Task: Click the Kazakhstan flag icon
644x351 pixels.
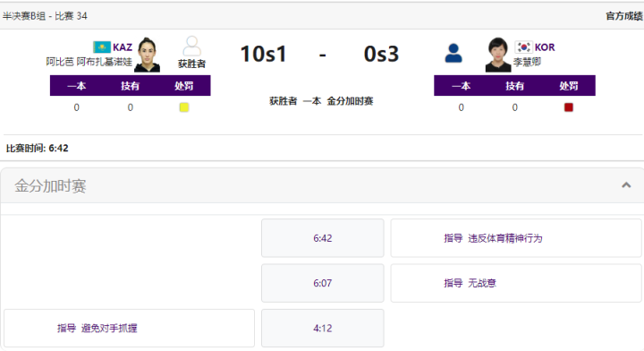Action: point(101,47)
